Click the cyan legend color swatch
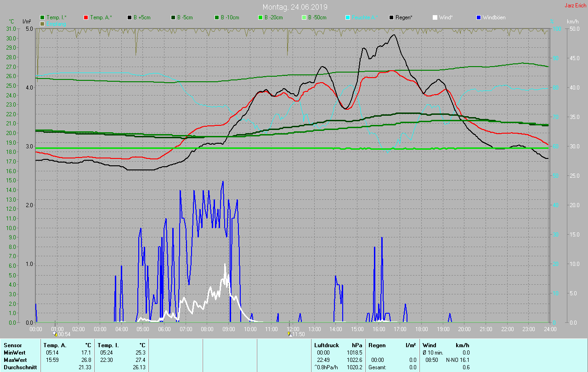The image size is (588, 372). point(348,17)
